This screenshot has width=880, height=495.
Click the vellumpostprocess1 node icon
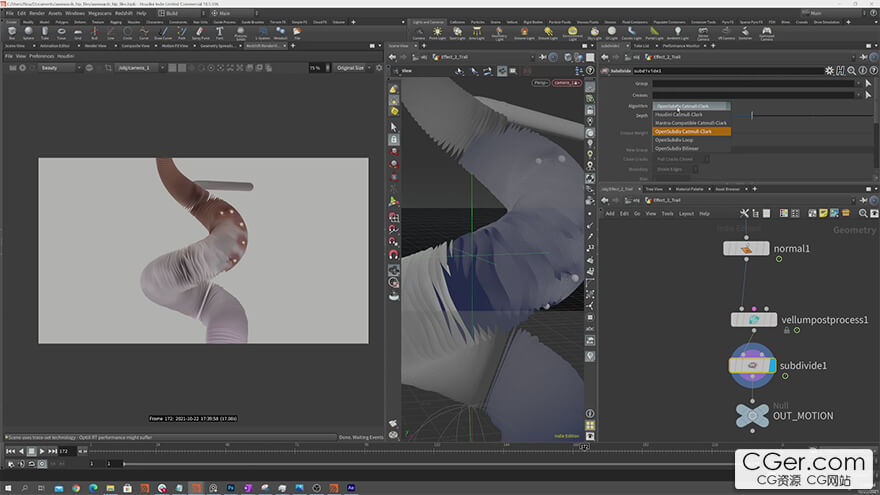click(753, 320)
